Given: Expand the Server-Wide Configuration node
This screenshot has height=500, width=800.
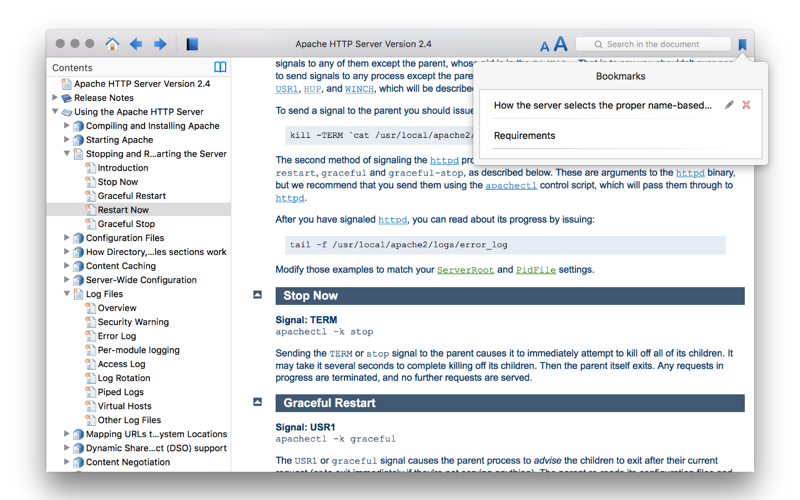Looking at the screenshot, I should tap(67, 279).
